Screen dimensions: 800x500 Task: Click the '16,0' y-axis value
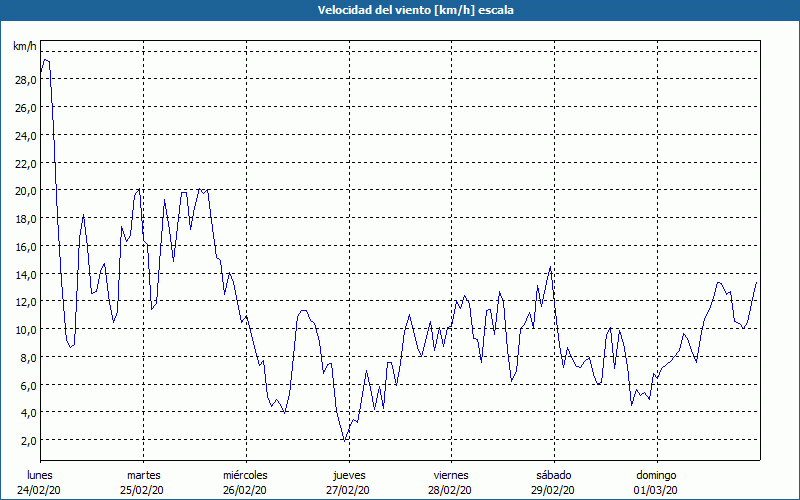point(26,247)
